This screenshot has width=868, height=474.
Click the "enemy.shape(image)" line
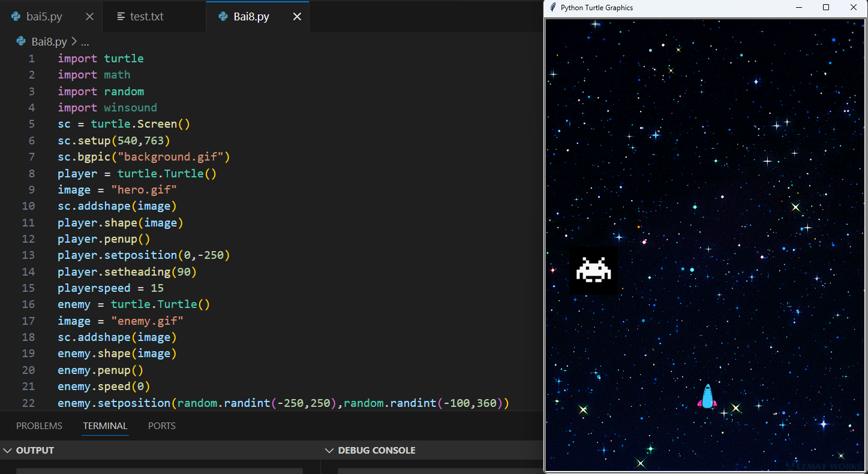[x=118, y=354]
